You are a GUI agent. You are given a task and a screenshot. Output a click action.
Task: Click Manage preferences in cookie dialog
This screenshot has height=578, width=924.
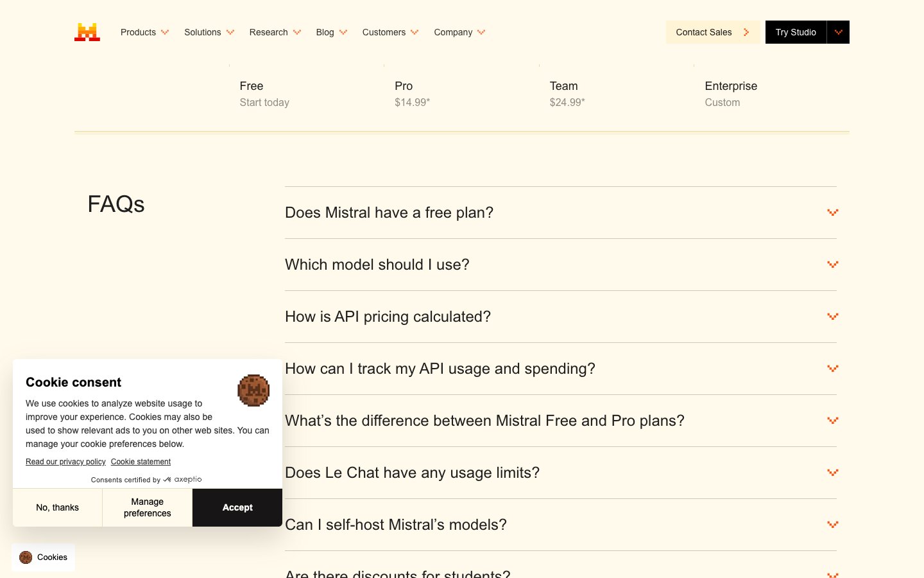[x=147, y=507]
